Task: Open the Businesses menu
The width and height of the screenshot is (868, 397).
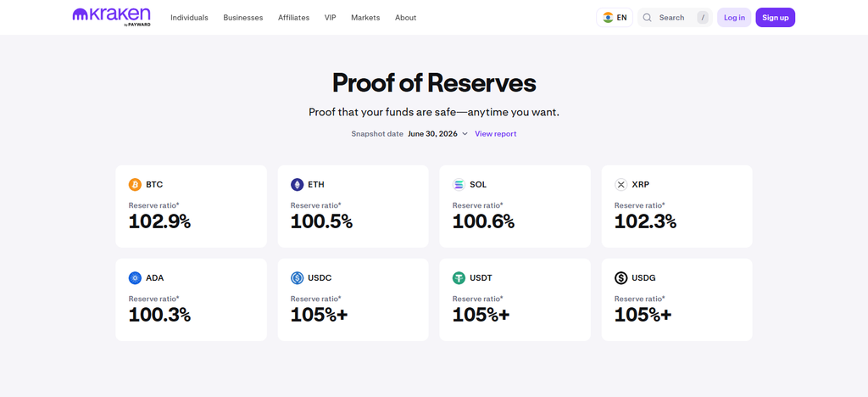Action: coord(243,18)
